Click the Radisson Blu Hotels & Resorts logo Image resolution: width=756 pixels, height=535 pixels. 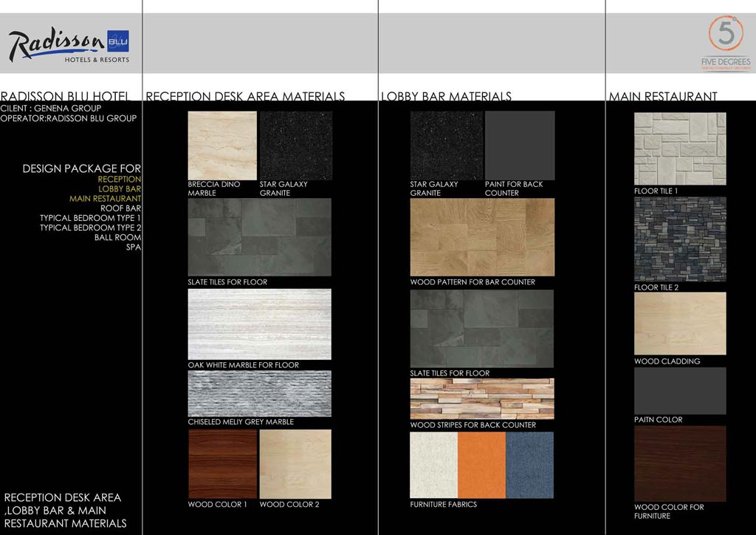(x=69, y=46)
